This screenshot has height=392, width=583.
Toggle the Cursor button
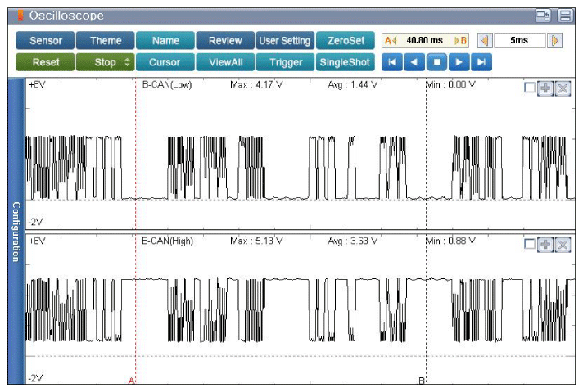pos(165,62)
